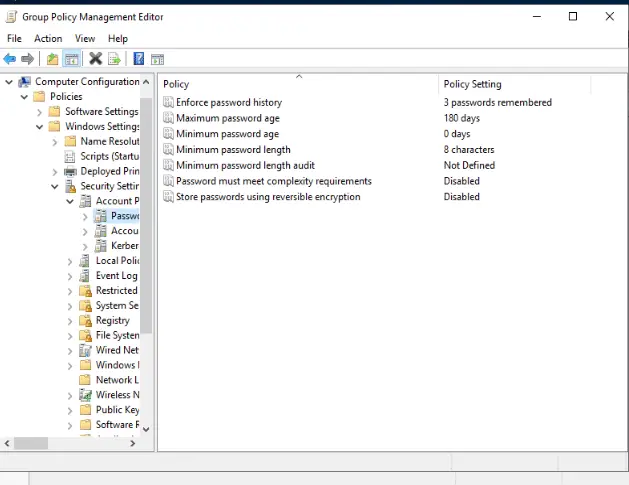629x485 pixels.
Task: Expand the Registry node
Action: point(70,321)
